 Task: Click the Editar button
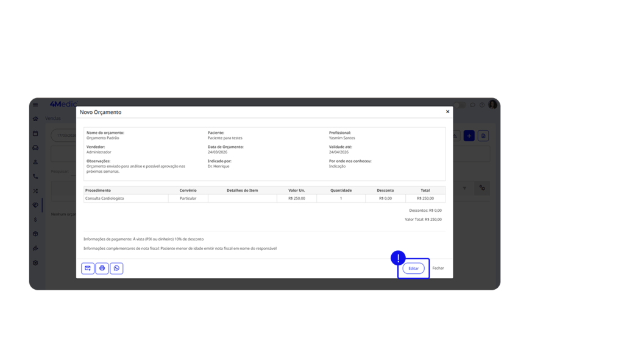click(413, 268)
